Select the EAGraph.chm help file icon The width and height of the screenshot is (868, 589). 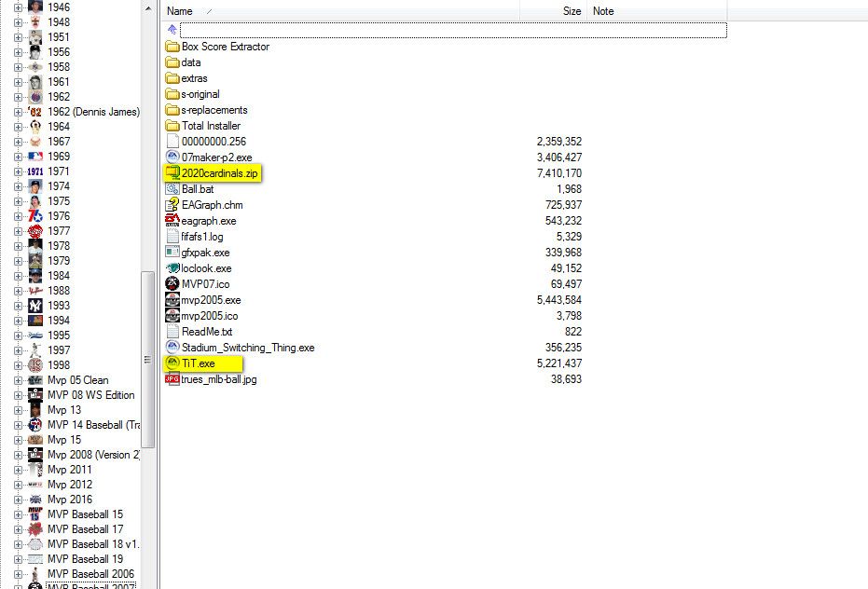(172, 205)
